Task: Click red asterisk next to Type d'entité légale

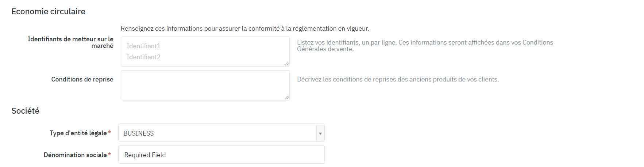Action: (x=109, y=133)
